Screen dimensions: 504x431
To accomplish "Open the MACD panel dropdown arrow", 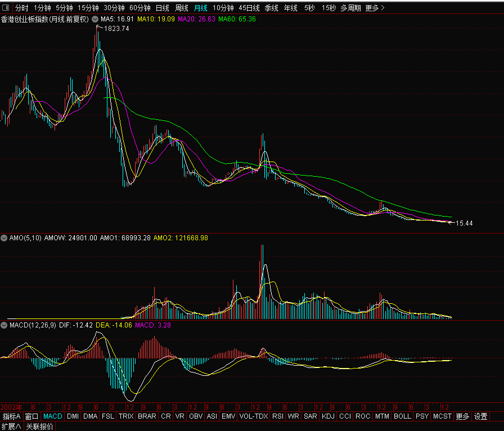I will click(4, 325).
